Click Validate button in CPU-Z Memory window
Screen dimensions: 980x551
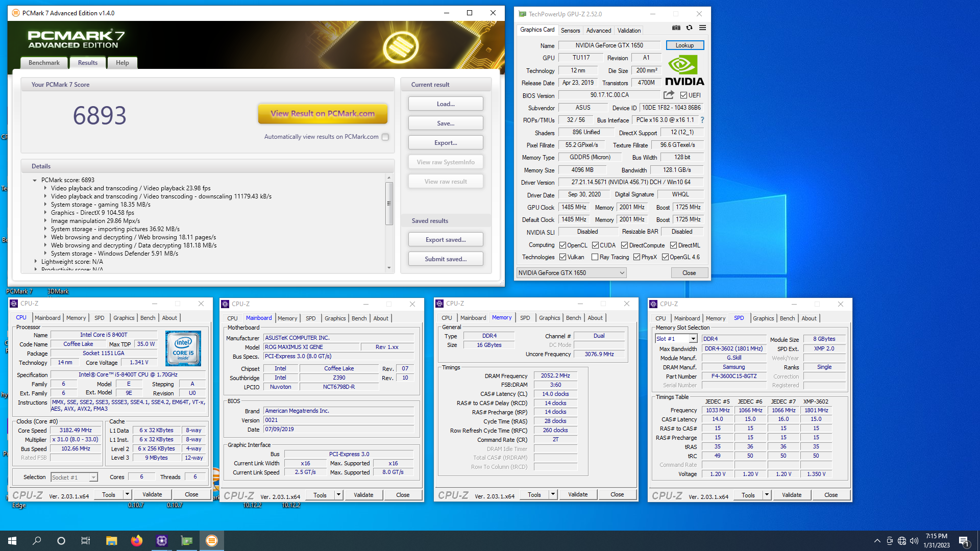point(578,494)
